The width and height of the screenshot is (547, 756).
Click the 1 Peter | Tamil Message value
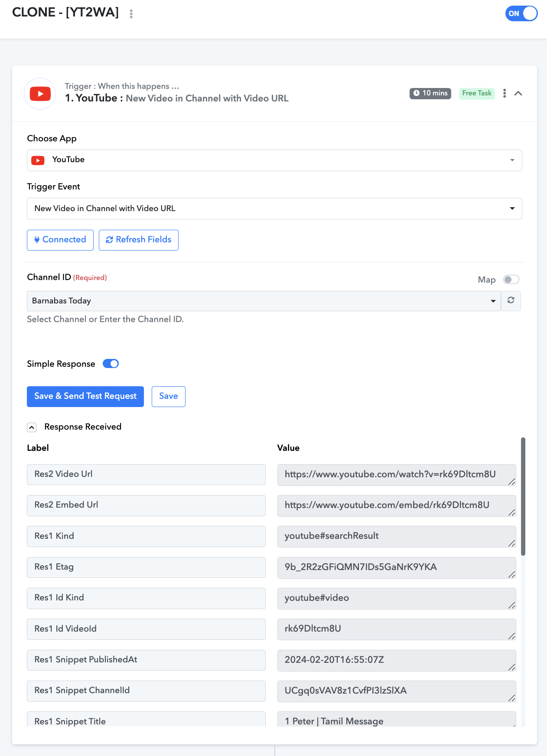point(397,720)
